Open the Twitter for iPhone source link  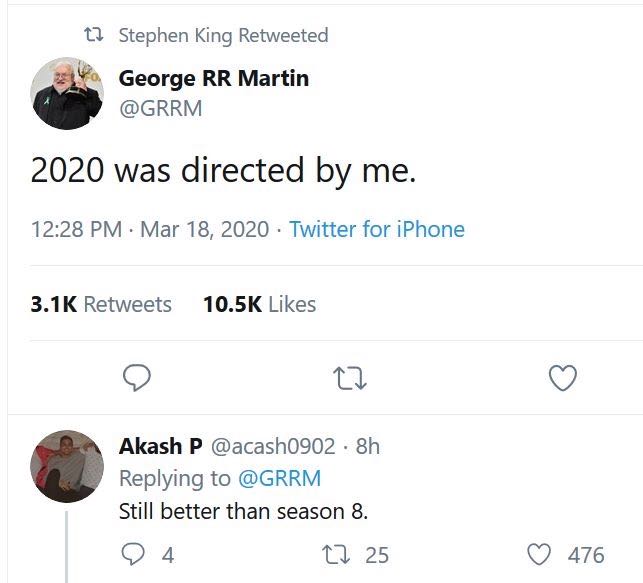click(377, 229)
